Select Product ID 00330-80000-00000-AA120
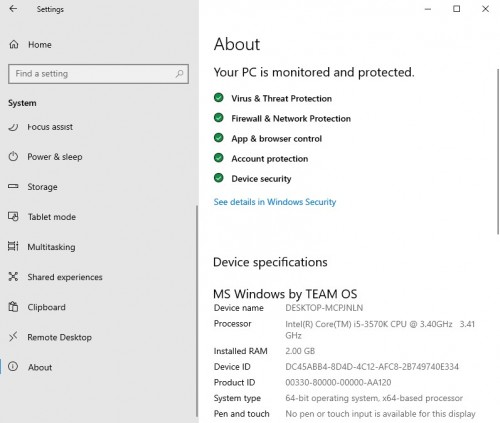The image size is (500, 423). [338, 382]
